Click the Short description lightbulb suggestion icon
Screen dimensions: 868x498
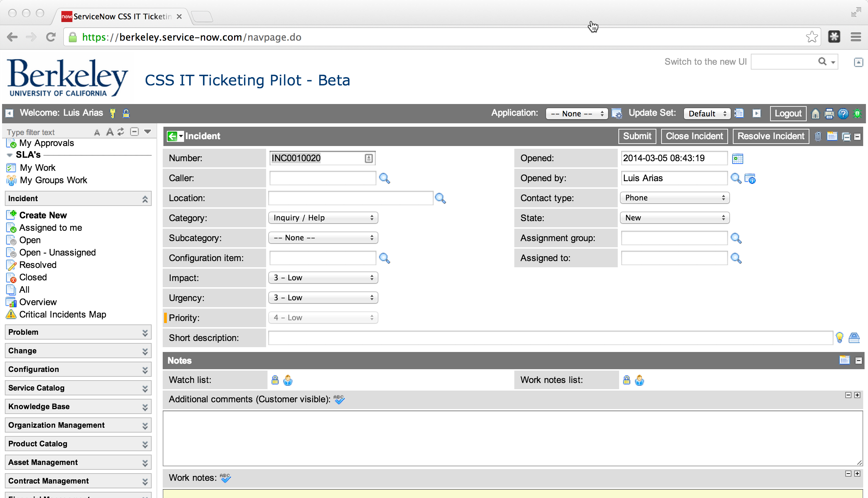coord(839,338)
